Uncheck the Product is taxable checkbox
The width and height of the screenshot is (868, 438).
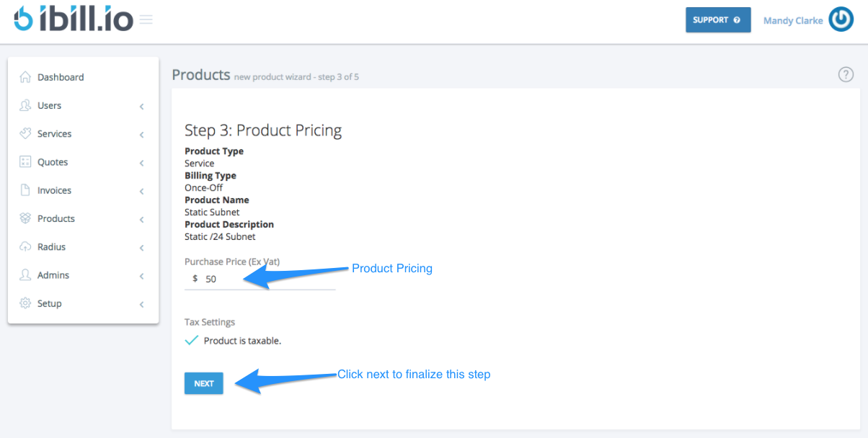point(192,339)
